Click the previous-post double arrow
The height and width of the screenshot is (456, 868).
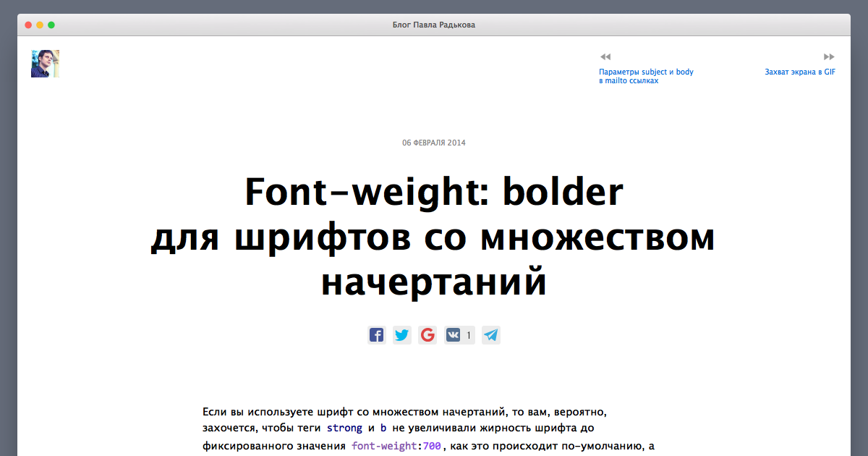(605, 56)
